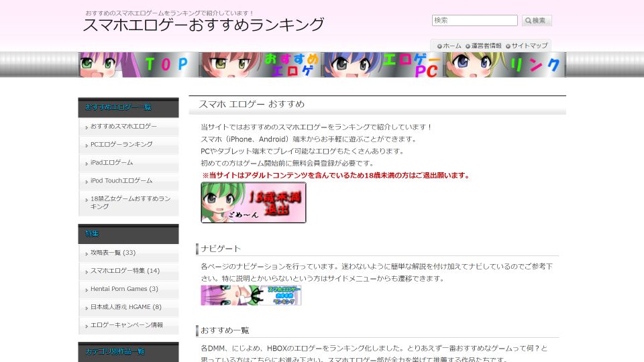Click the site title スマホエロゲーおすすめランキング

point(203,25)
